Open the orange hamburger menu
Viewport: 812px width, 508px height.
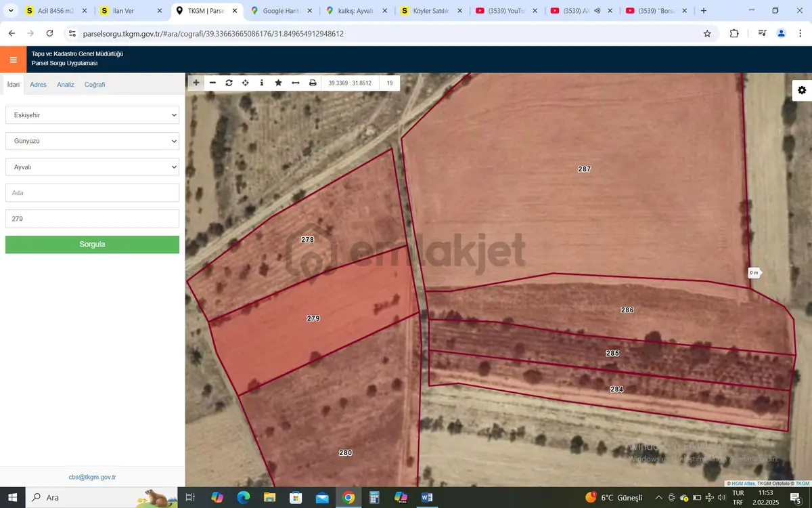point(13,60)
